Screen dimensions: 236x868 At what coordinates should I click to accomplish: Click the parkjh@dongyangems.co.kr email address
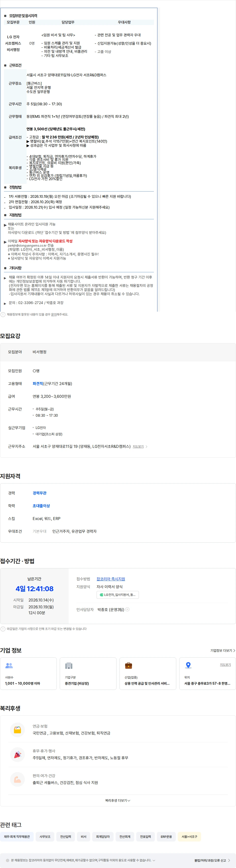27,246
